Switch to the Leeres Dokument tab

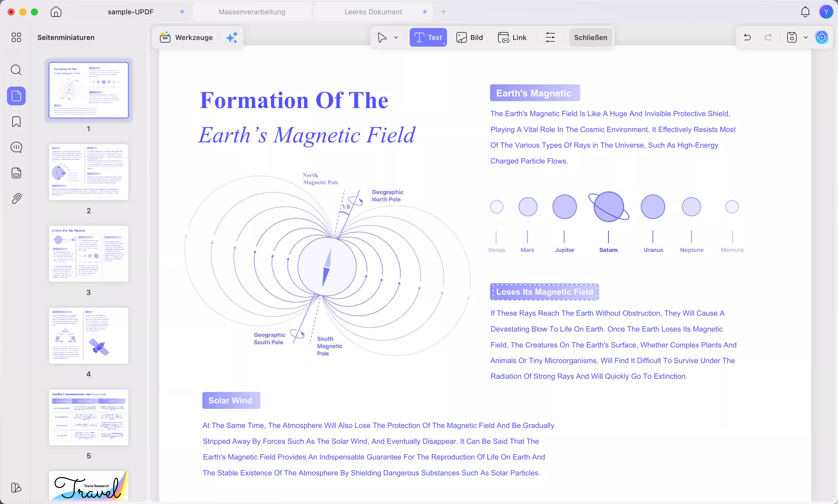373,12
